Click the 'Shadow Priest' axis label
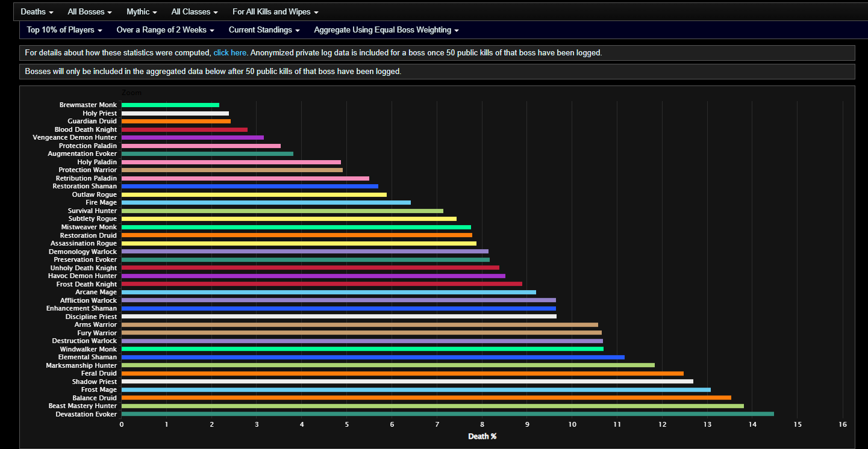This screenshot has width=868, height=449. (x=95, y=382)
